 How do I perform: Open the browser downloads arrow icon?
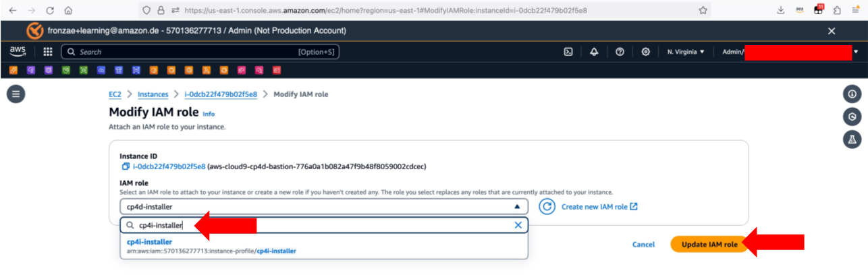coord(781,10)
